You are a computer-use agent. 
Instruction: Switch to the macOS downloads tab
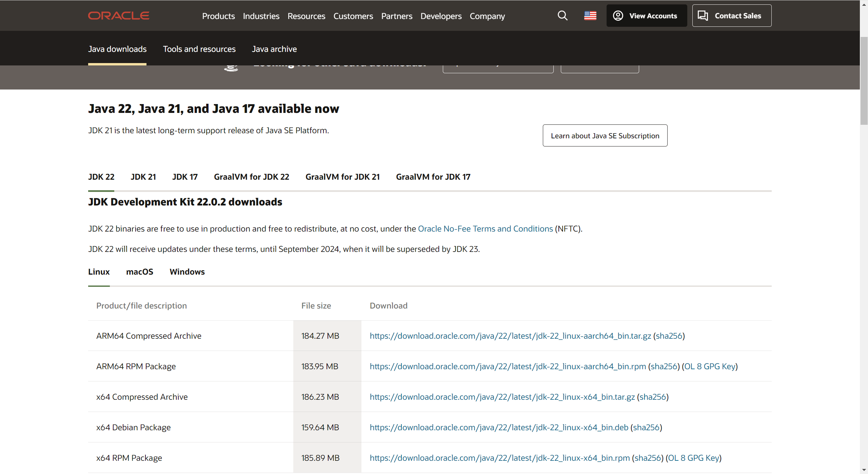pyautogui.click(x=139, y=272)
